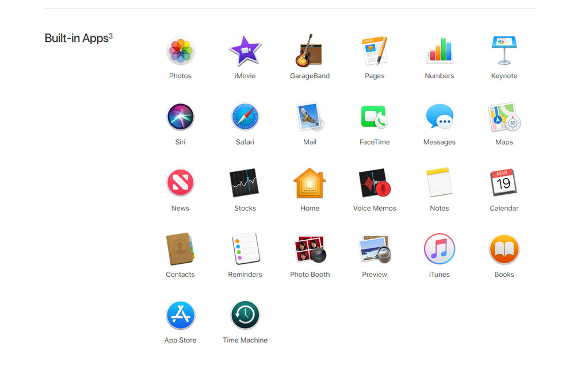
Task: Click the "Contacts" label text
Action: 181,275
